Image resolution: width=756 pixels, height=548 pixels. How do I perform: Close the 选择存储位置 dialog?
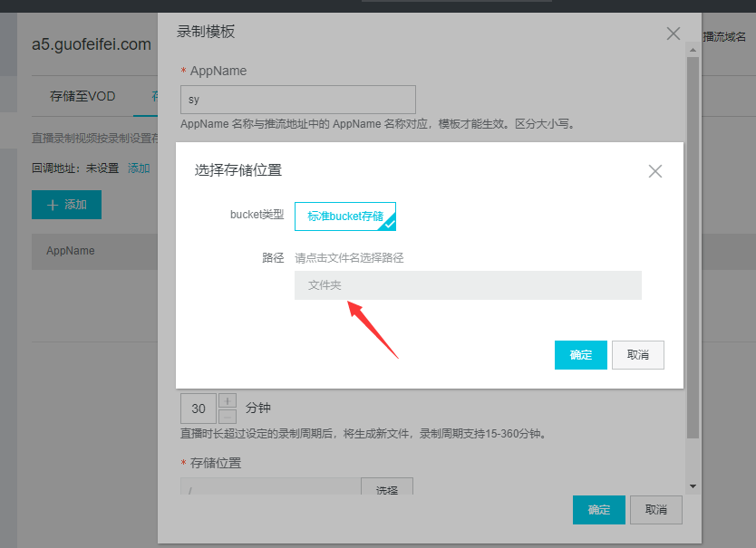pyautogui.click(x=655, y=170)
